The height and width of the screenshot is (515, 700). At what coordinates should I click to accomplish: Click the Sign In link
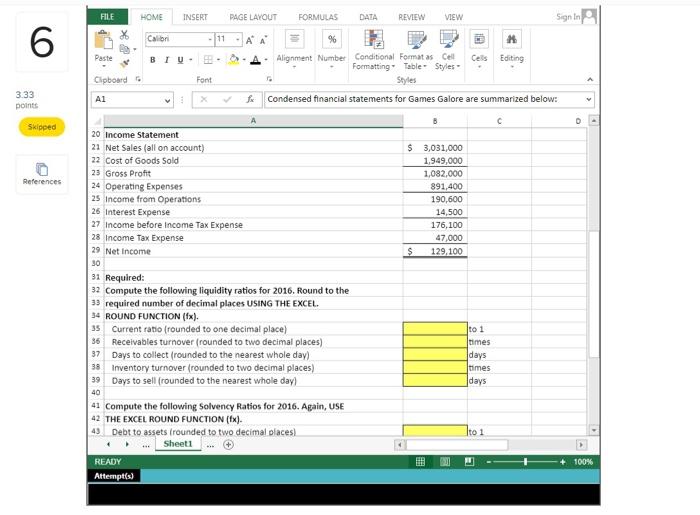[568, 17]
